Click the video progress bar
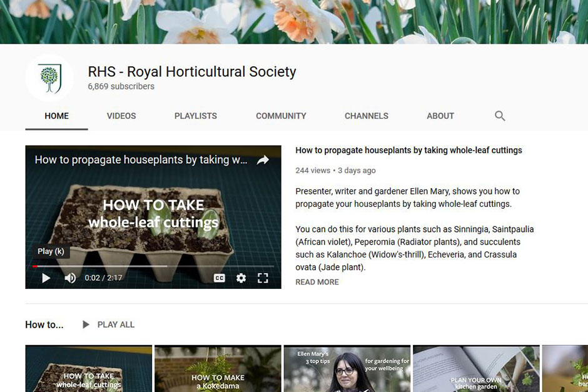 pos(153,266)
